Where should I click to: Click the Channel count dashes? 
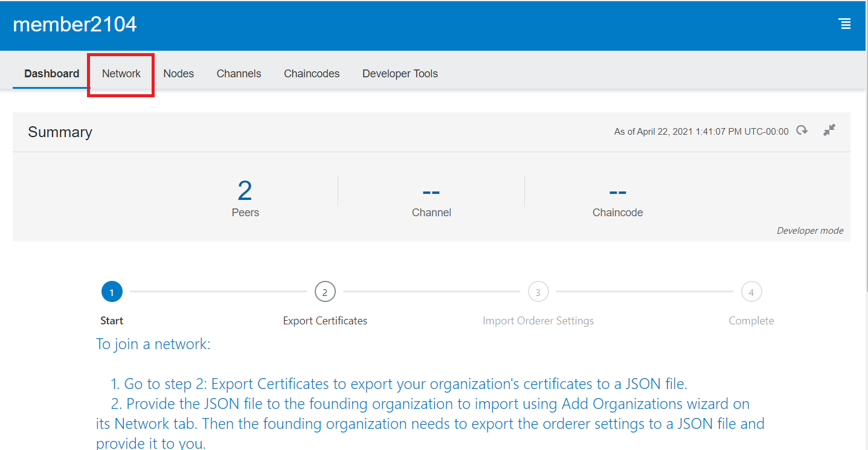tap(431, 192)
